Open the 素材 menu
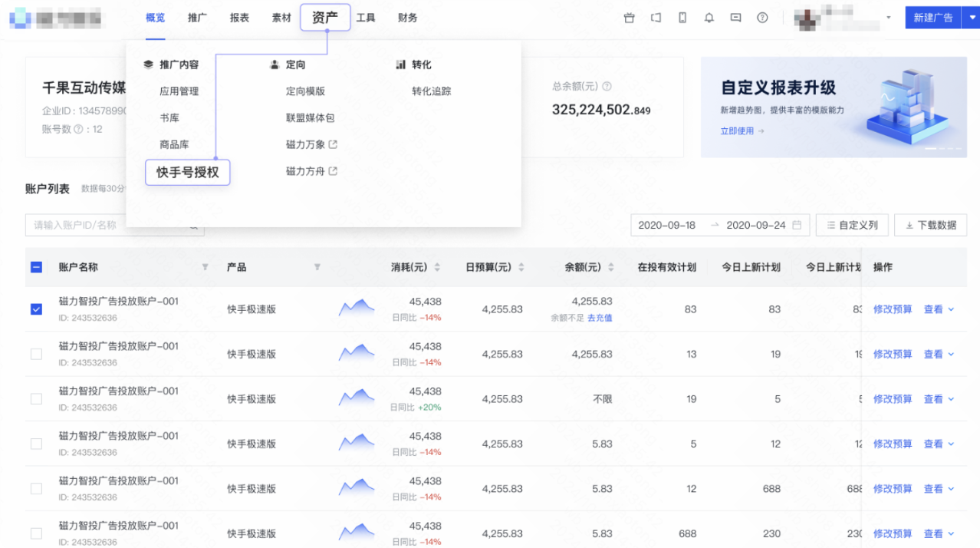 tap(281, 18)
